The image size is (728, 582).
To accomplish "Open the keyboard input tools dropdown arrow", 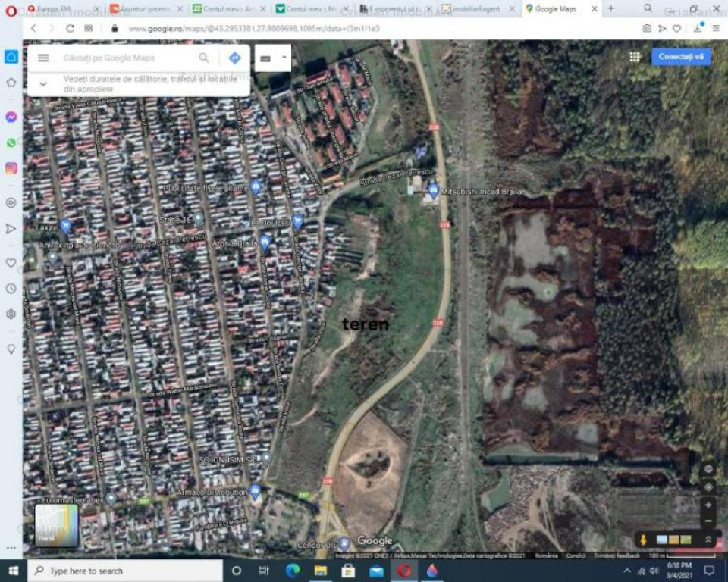I will [284, 58].
